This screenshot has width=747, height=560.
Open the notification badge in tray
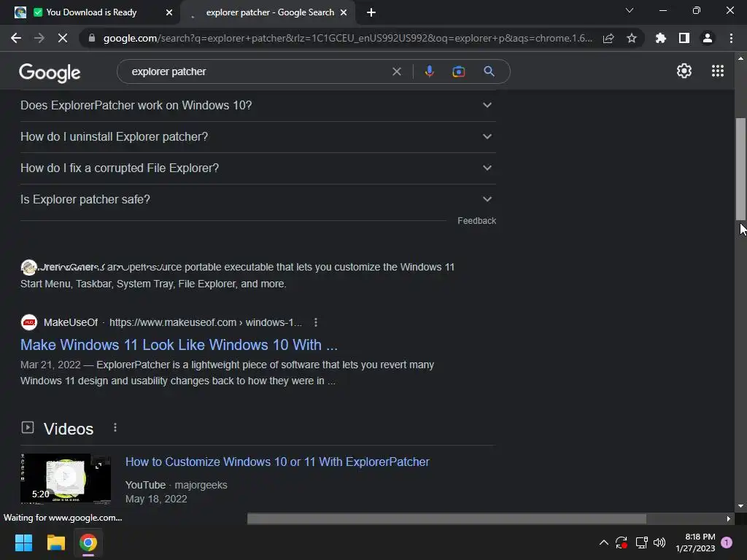[x=727, y=542]
